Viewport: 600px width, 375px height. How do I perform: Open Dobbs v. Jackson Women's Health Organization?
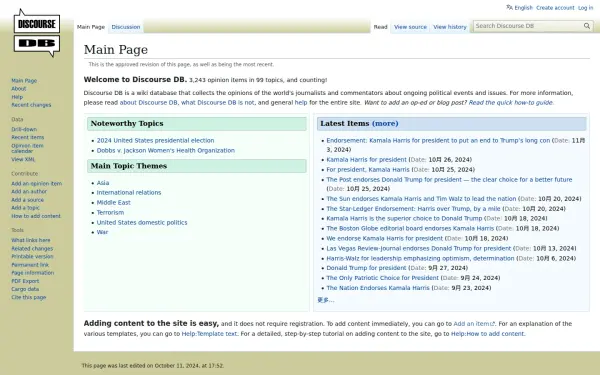pyautogui.click(x=166, y=150)
